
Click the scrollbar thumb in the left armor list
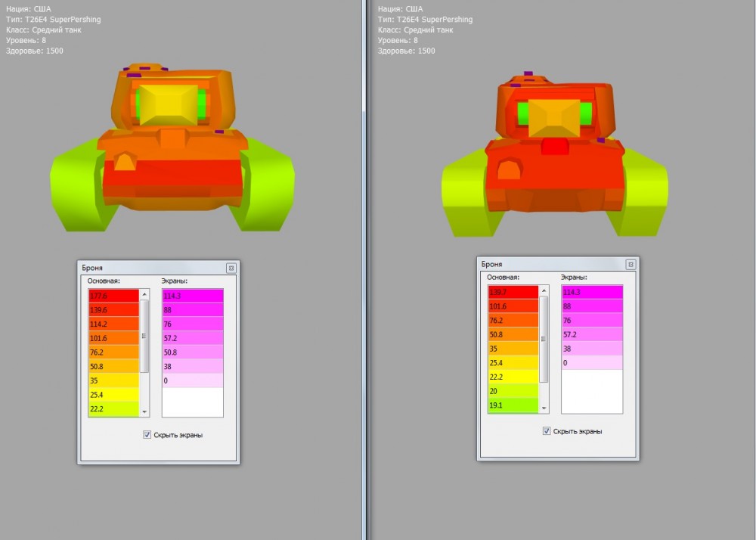click(144, 335)
